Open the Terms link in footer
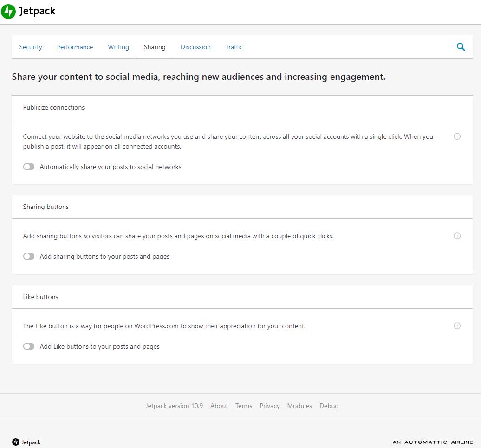 pyautogui.click(x=244, y=406)
